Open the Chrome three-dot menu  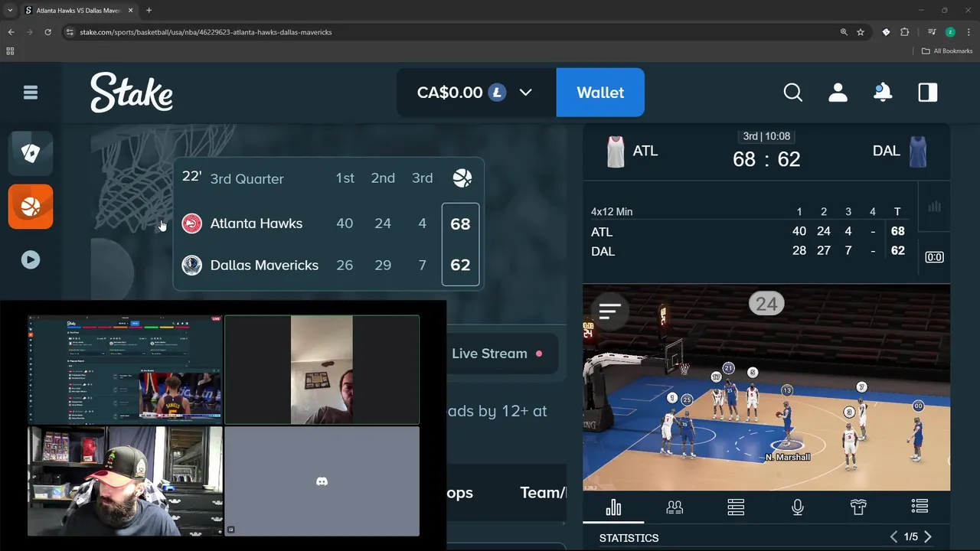[x=969, y=32]
